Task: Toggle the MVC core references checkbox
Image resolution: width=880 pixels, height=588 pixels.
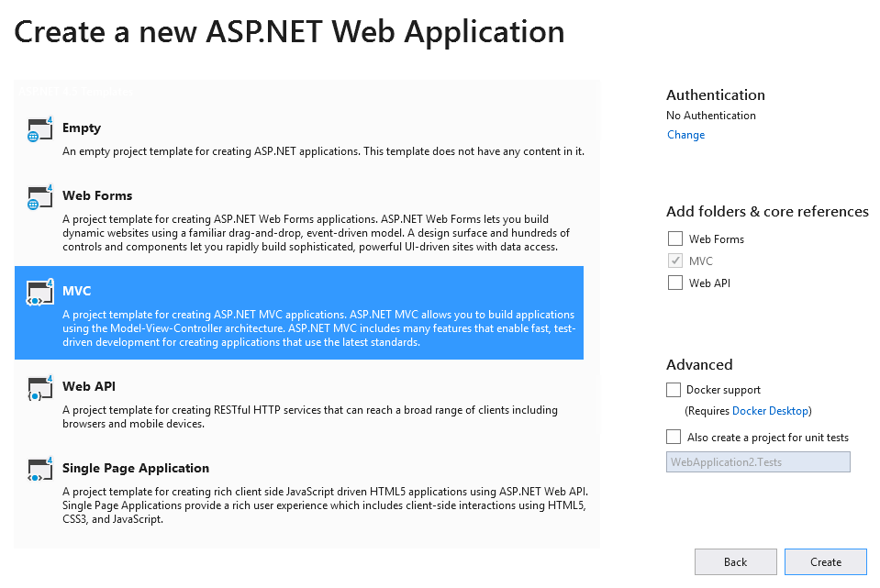Action: tap(675, 261)
